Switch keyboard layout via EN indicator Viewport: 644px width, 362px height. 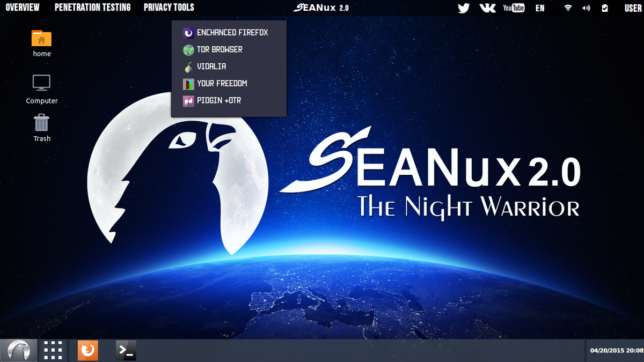[540, 8]
